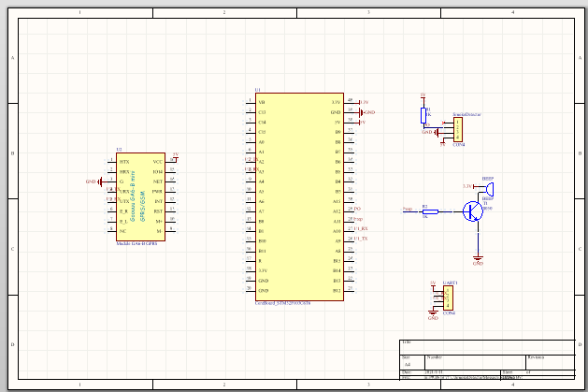Image resolution: width=588 pixels, height=392 pixels.
Task: Click the Module GA6-B GPRS comment text
Action: pyautogui.click(x=136, y=243)
